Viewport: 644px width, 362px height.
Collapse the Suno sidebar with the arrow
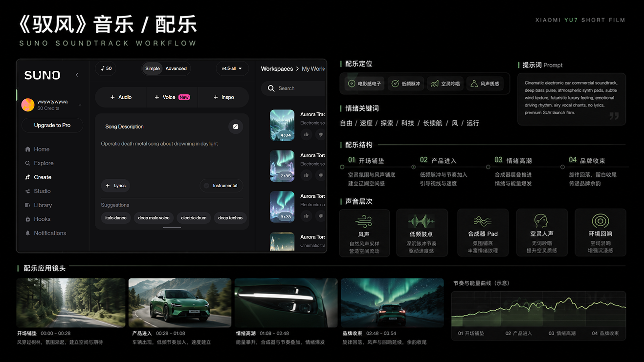77,75
